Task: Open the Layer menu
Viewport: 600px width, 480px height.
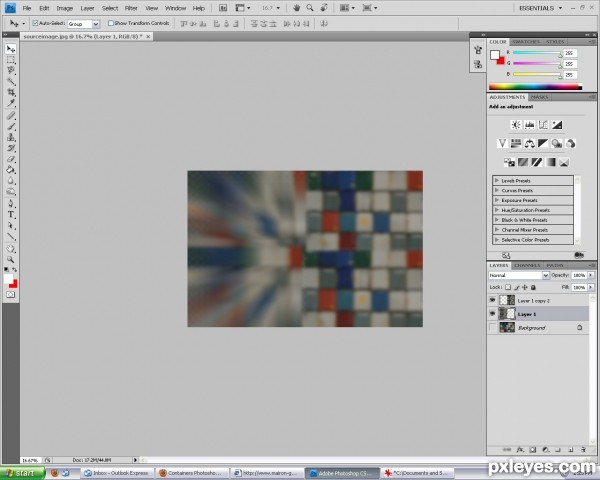Action: pyautogui.click(x=87, y=8)
